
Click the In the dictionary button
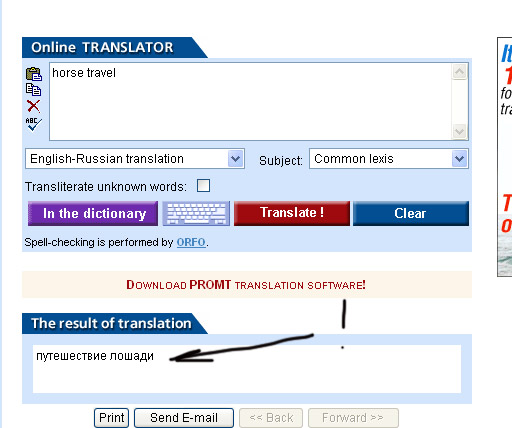93,213
